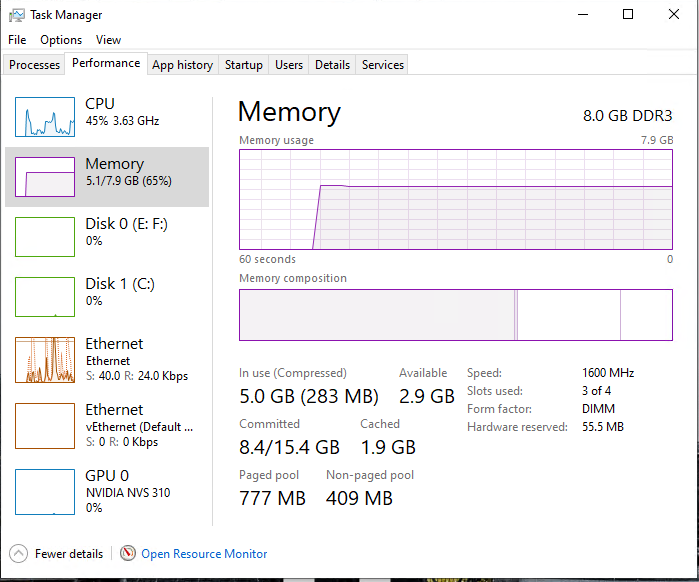The width and height of the screenshot is (699, 582).
Task: Switch to the Services tab
Action: (382, 65)
